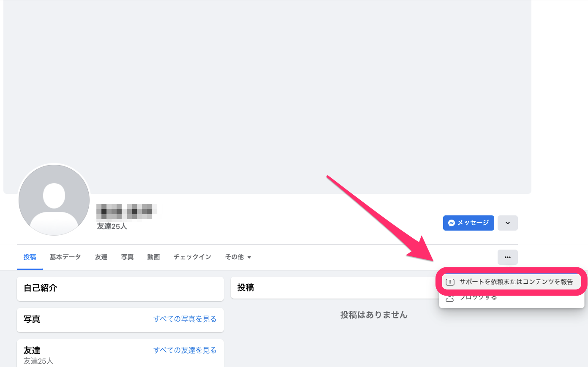Image resolution: width=588 pixels, height=367 pixels.
Task: Open the three-dot more options menu
Action: click(x=507, y=257)
